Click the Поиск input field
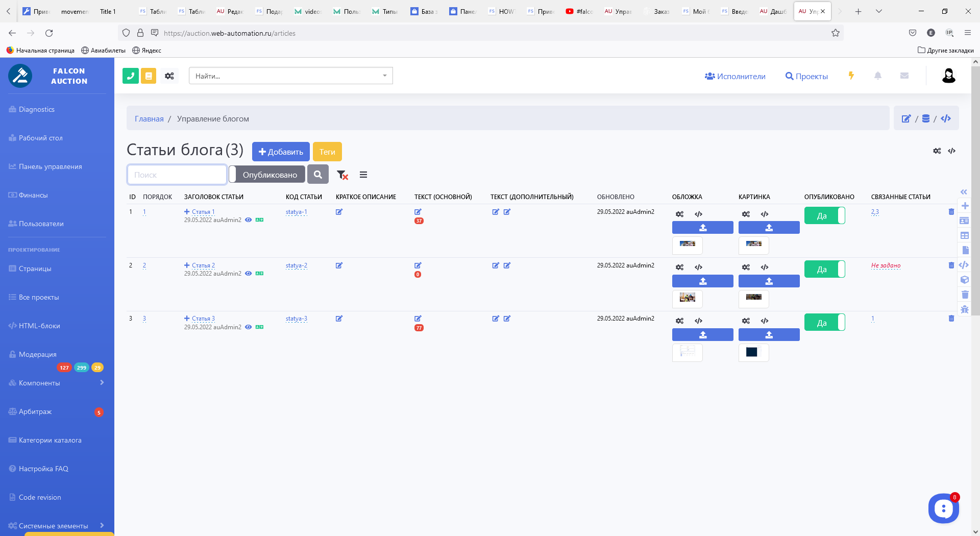The width and height of the screenshot is (980, 536). (x=177, y=175)
